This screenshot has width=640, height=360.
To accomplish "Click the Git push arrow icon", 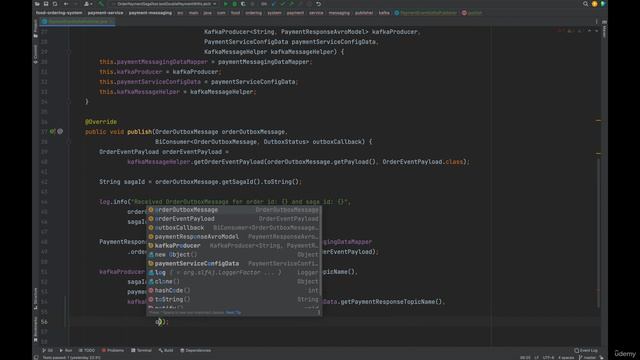I will click(x=291, y=4).
